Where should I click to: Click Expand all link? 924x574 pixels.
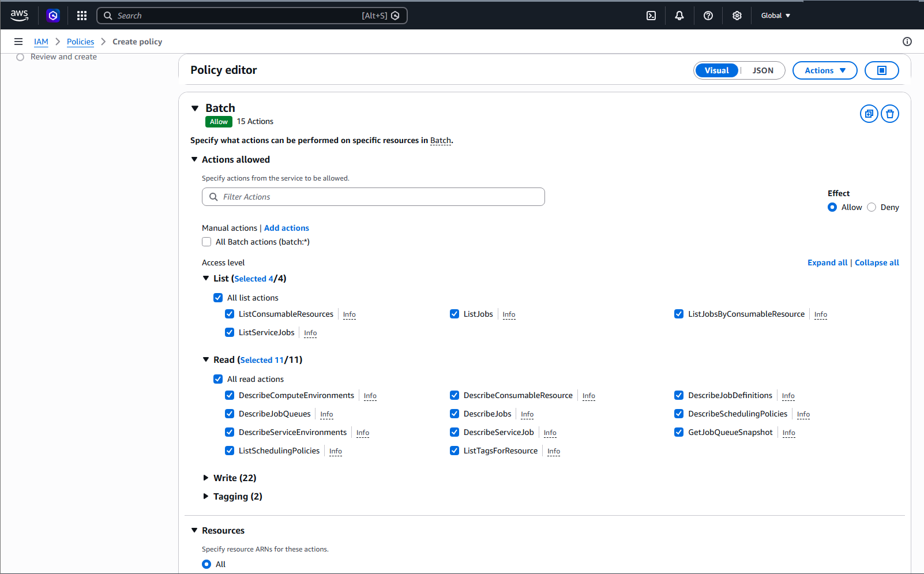pyautogui.click(x=827, y=262)
